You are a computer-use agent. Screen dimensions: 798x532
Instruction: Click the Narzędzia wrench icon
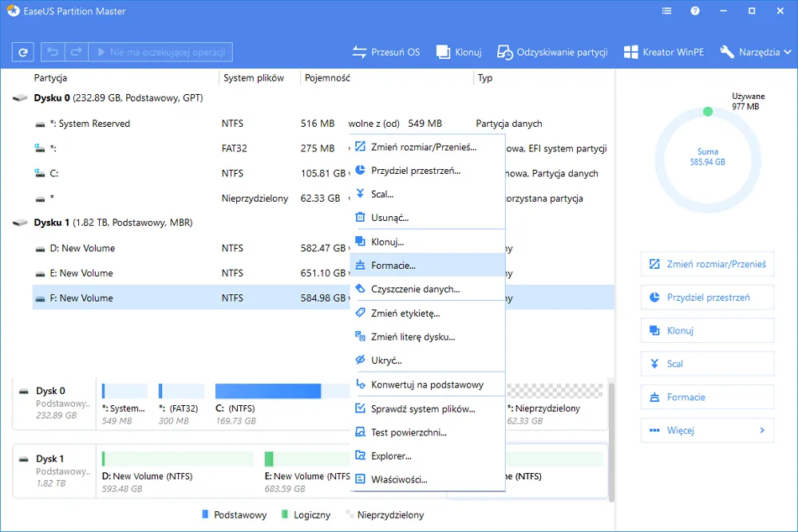coord(728,51)
